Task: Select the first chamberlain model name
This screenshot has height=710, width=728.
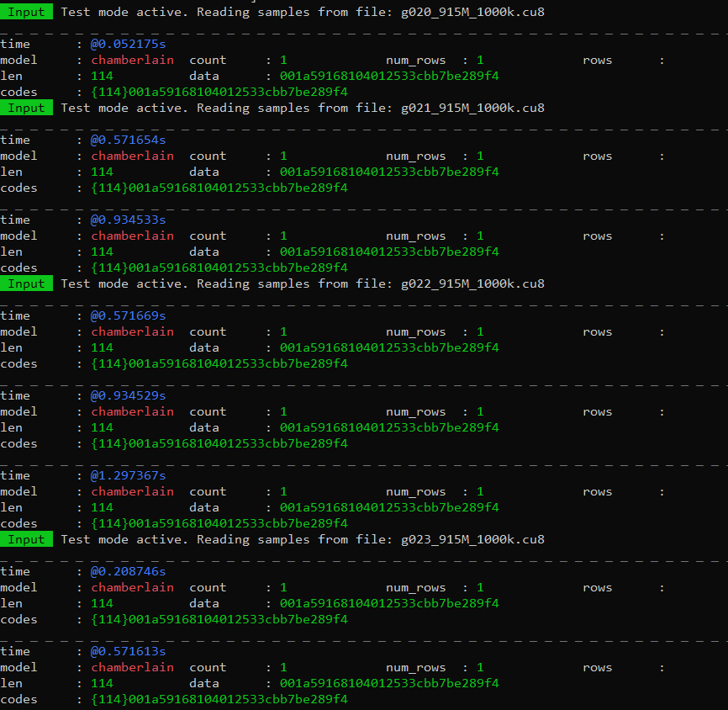Action: 132,60
